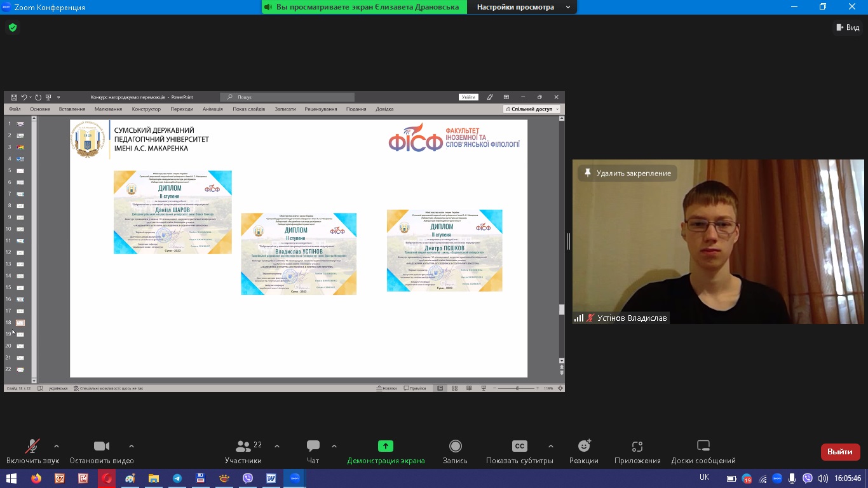This screenshot has height=488, width=868.
Task: Click the 119% zoom level value
Action: point(549,388)
